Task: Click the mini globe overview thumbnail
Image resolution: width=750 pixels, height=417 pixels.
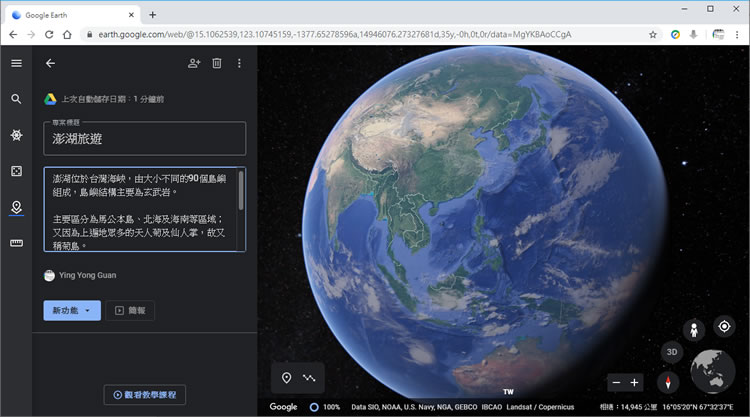Action: click(713, 371)
